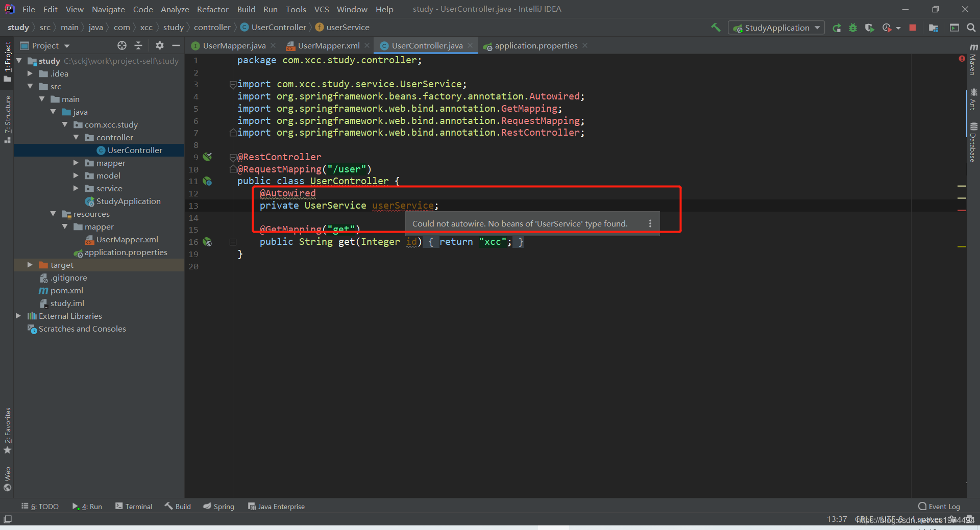Expand External Libraries
Screen dimensions: 980x530
tap(18, 316)
